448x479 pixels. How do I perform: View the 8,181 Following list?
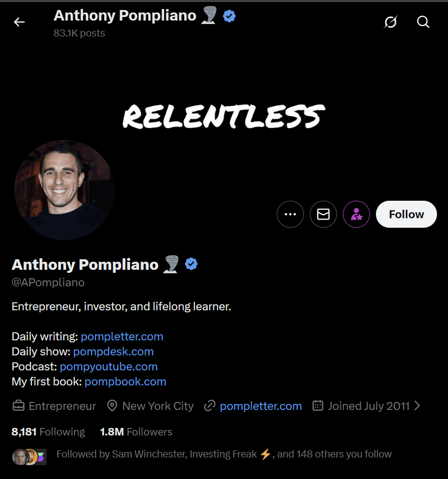[48, 431]
